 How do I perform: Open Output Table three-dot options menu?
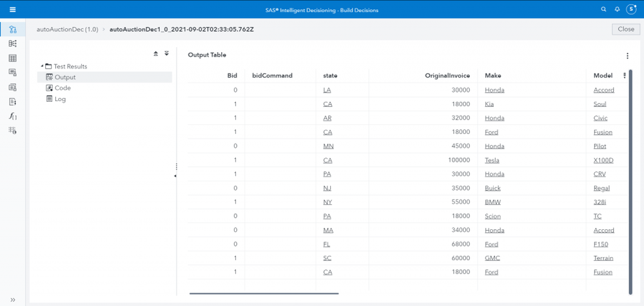coord(627,56)
